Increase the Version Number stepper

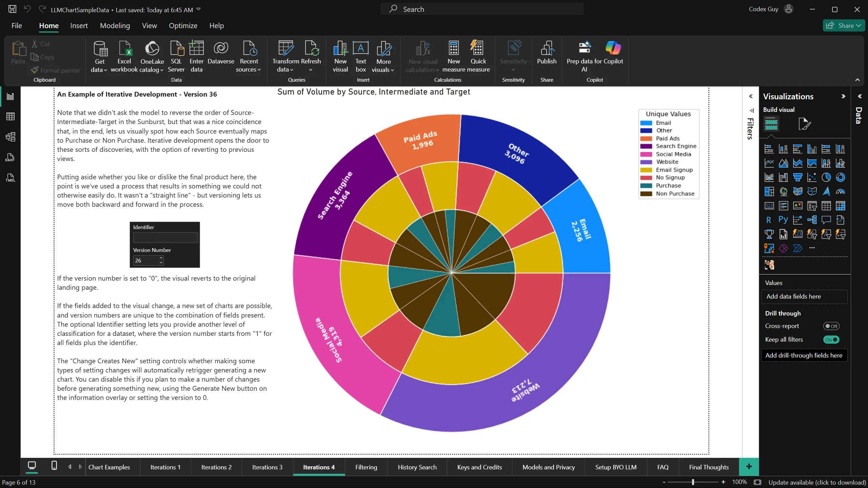click(161, 258)
